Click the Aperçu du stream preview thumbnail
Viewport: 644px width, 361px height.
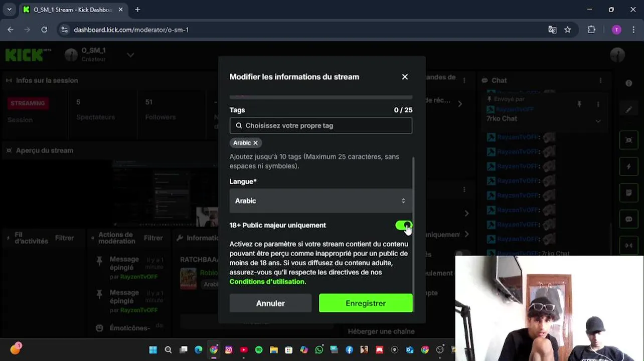click(166, 193)
